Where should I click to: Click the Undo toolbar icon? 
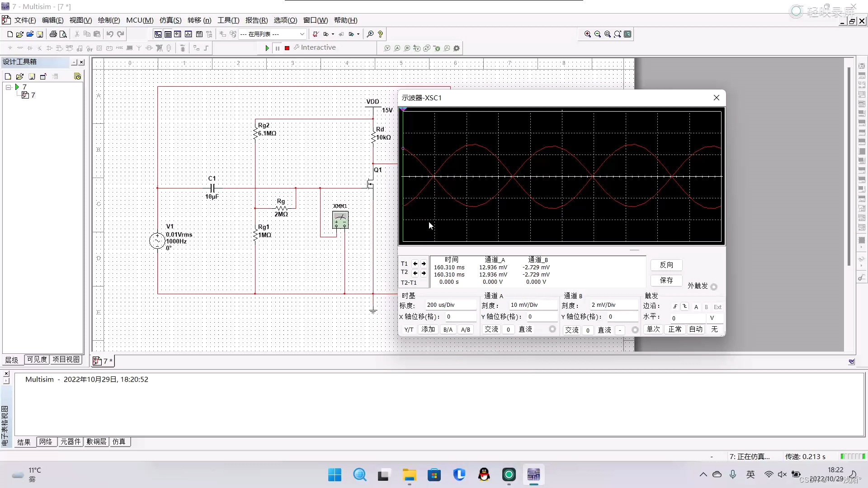pyautogui.click(x=110, y=34)
